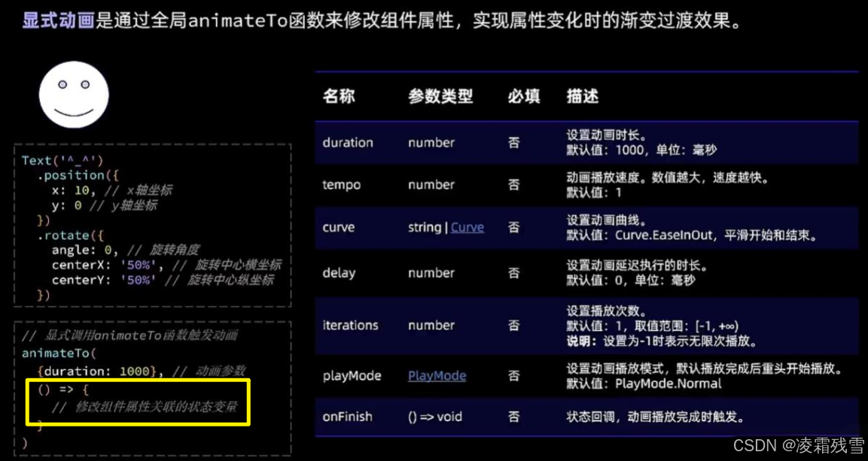The image size is (868, 461).
Task: Click '默认值：1000，单位：毫秒' text
Action: (x=642, y=149)
